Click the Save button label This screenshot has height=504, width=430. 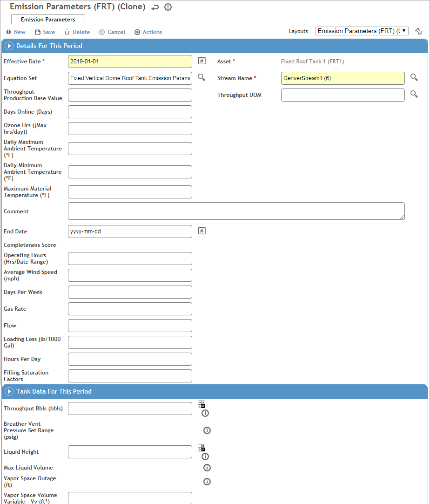click(x=49, y=32)
